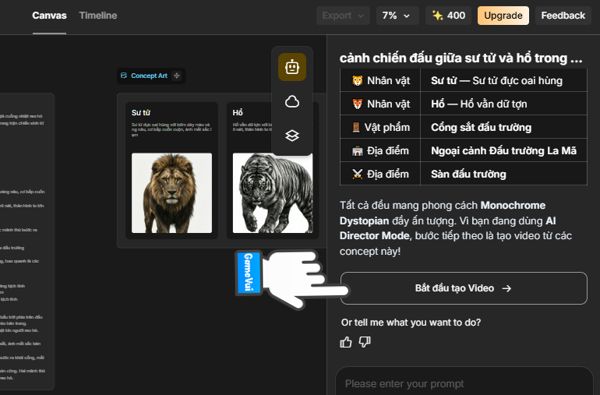600x395 pixels.
Task: Click the lion emoji in first Nhân vật row
Action: pyautogui.click(x=357, y=81)
